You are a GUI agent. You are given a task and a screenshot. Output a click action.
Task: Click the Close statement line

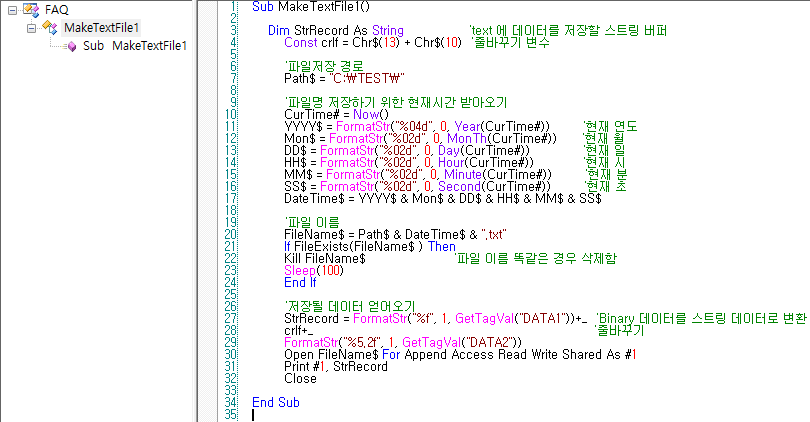click(300, 379)
